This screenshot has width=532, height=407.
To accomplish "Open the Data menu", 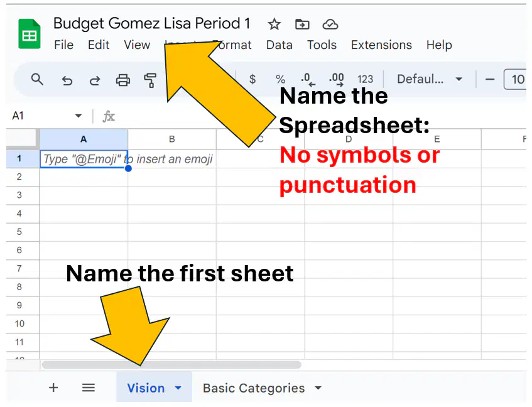I will click(x=280, y=45).
